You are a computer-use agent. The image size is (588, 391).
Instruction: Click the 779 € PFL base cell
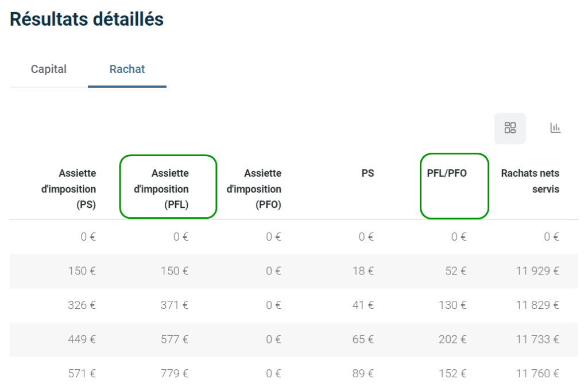(x=175, y=374)
